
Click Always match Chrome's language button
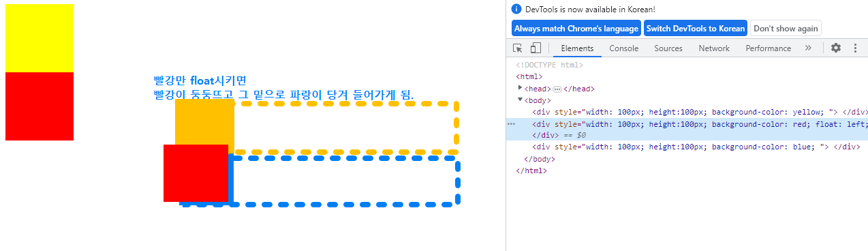pyautogui.click(x=576, y=29)
